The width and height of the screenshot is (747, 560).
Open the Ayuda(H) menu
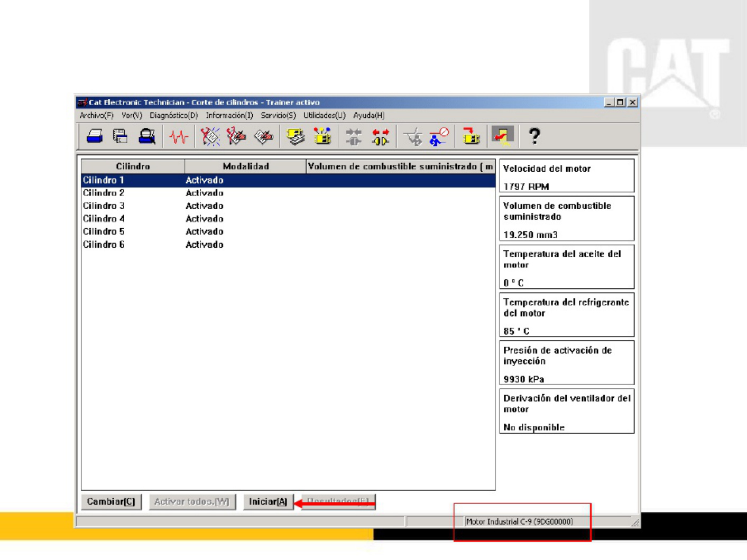point(368,115)
